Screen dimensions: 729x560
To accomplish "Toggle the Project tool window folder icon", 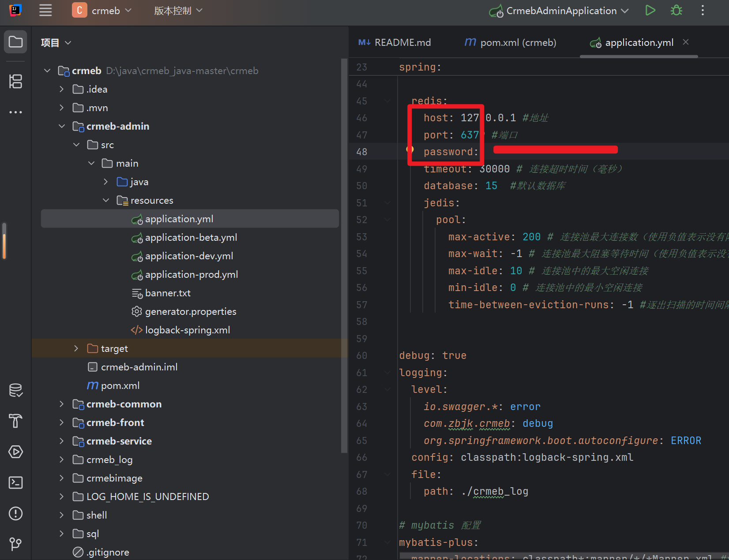I will pos(15,42).
